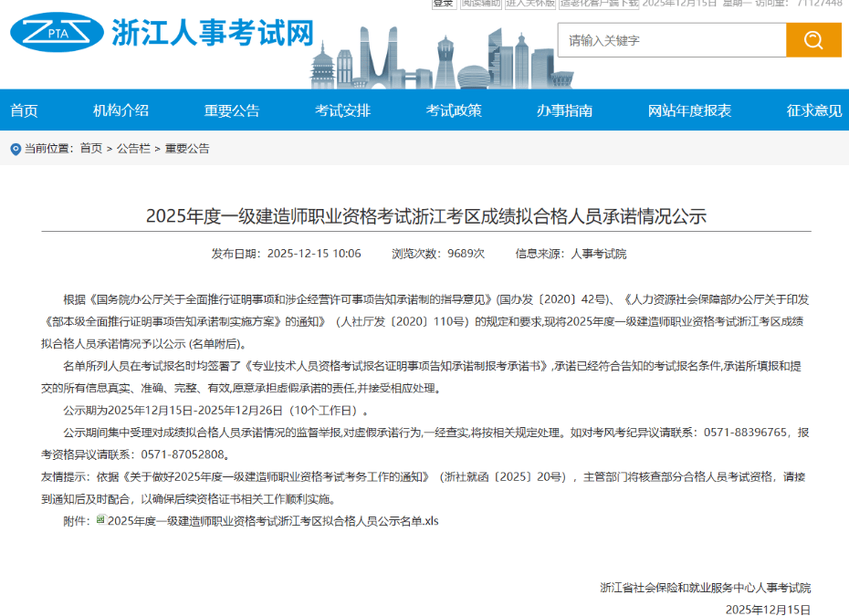The height and width of the screenshot is (616, 849).
Task: Click the 首页 breadcrumb link
Action: coord(91,149)
